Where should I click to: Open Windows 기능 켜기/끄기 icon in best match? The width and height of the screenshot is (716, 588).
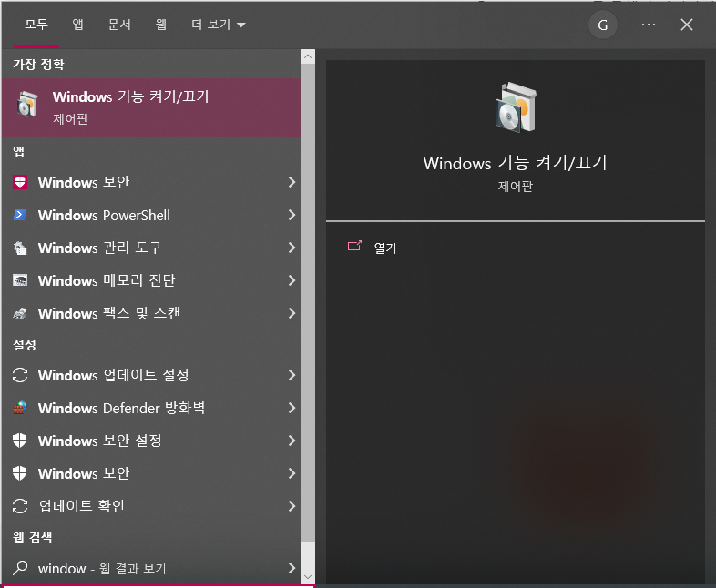click(x=27, y=104)
